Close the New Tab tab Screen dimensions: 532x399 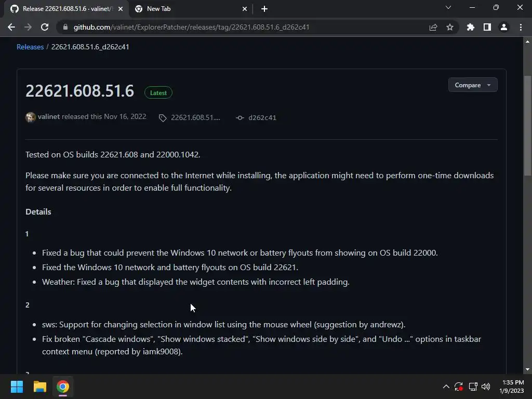(245, 9)
